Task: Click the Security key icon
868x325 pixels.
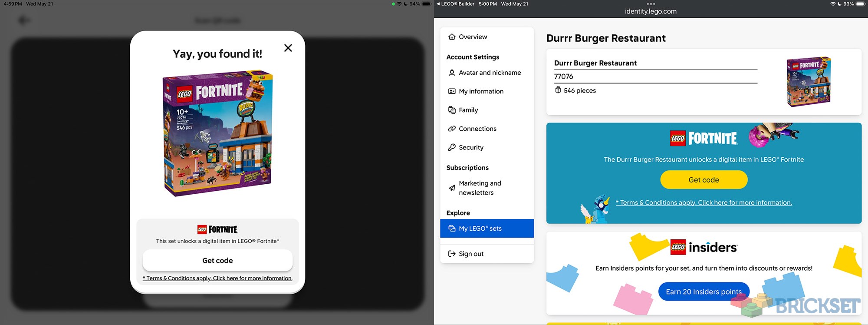Action: [x=452, y=147]
